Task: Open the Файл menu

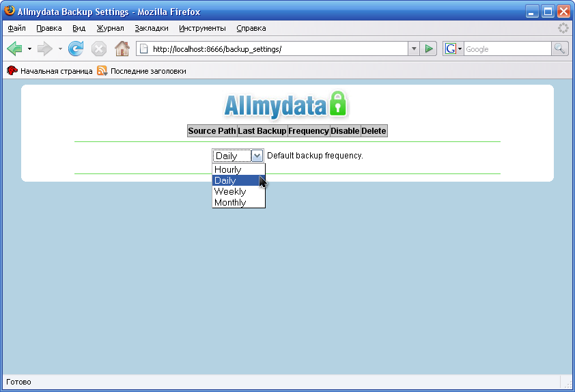Action: (x=16, y=28)
